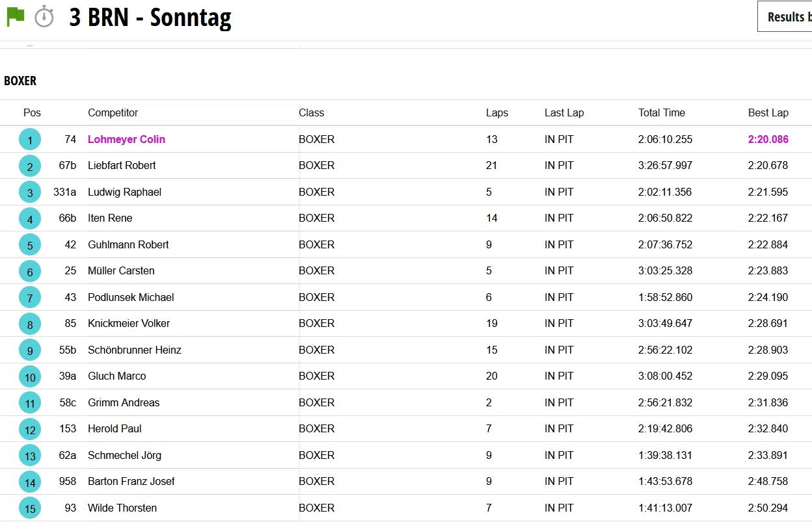Click position 8 circle badge
Screen dimensions: 812x522
click(30, 324)
